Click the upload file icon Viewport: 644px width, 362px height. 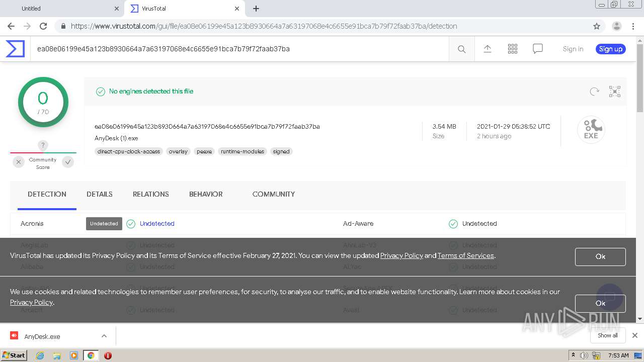click(487, 49)
